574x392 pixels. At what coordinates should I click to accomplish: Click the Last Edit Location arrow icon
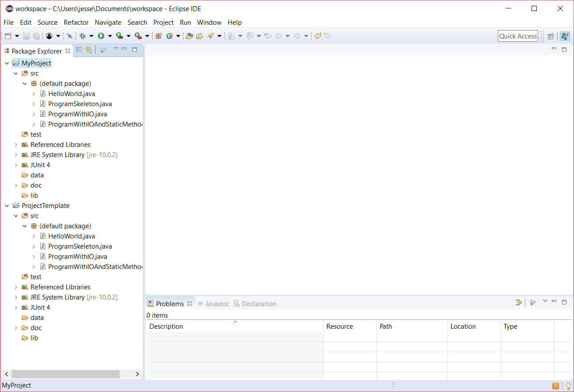(268, 36)
